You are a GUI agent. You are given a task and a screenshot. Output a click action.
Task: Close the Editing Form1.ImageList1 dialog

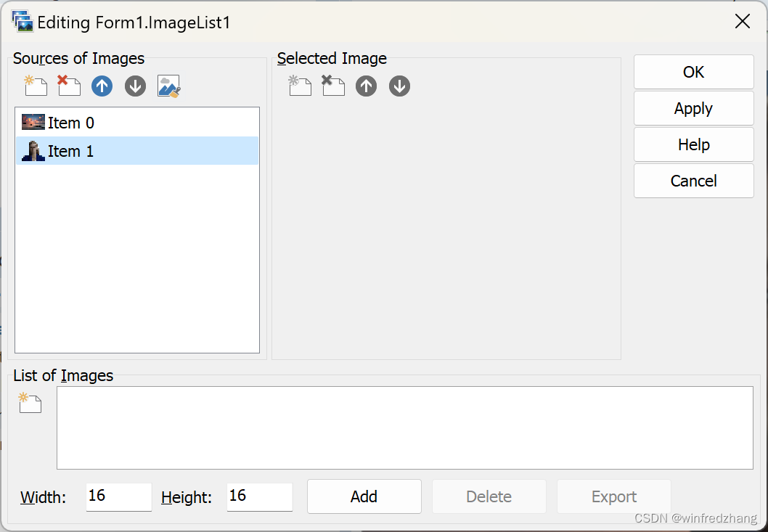[743, 22]
